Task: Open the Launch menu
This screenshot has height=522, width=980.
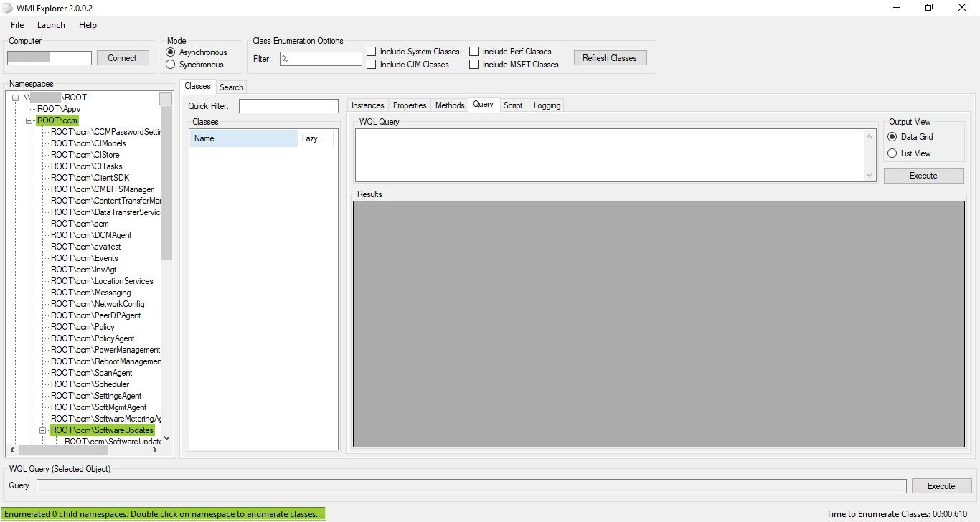Action: [51, 24]
